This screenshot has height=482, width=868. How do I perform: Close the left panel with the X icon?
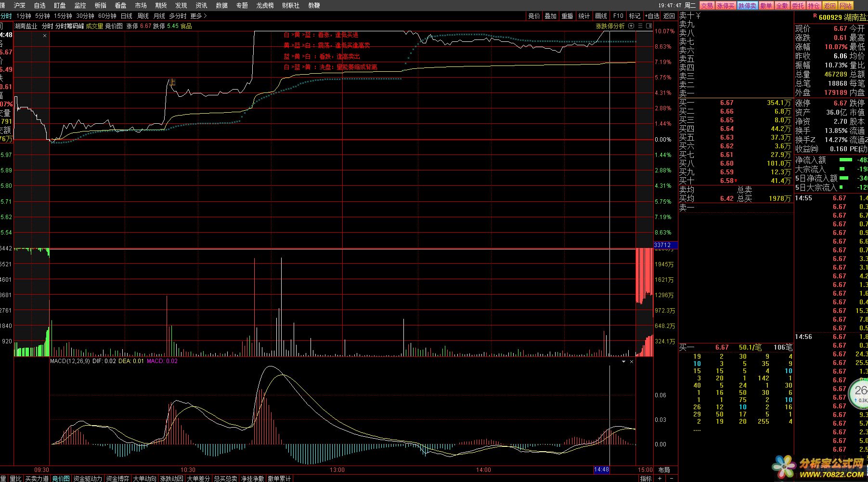[x=45, y=36]
